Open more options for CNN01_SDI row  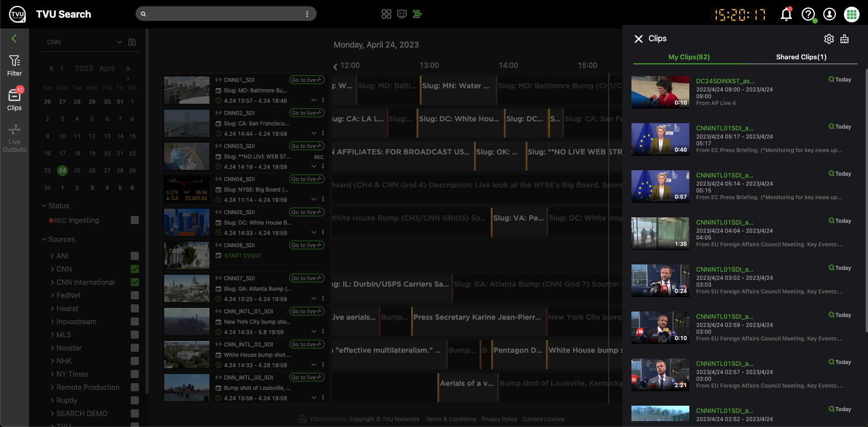pos(323,100)
